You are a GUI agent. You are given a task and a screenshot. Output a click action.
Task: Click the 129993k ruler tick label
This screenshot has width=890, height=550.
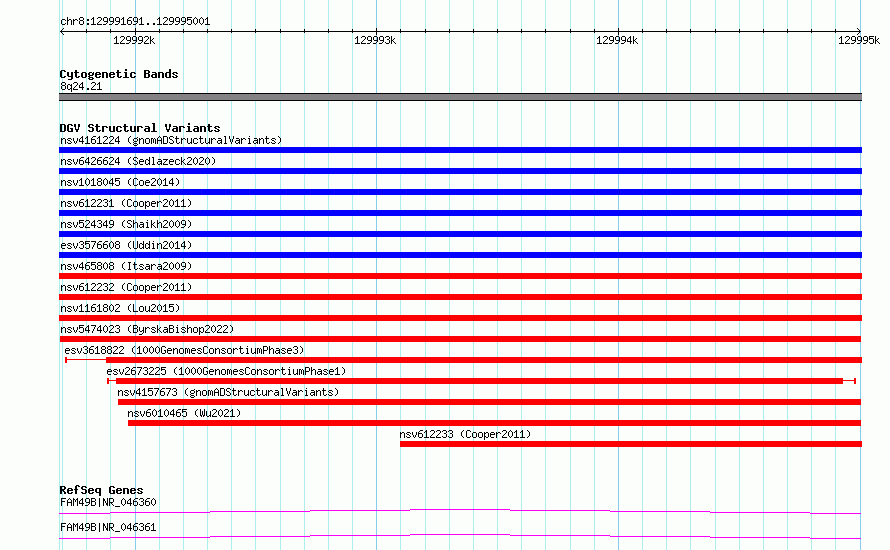pos(375,40)
